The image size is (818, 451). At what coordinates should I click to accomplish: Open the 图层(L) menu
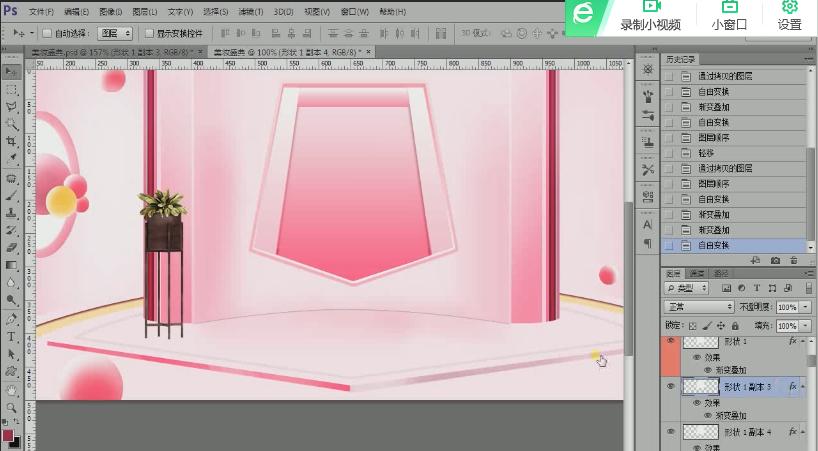[145, 11]
